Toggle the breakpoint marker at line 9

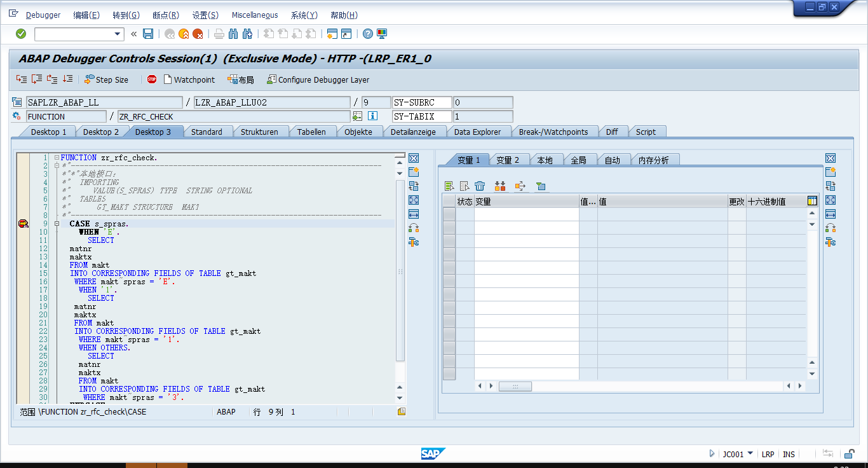point(24,223)
